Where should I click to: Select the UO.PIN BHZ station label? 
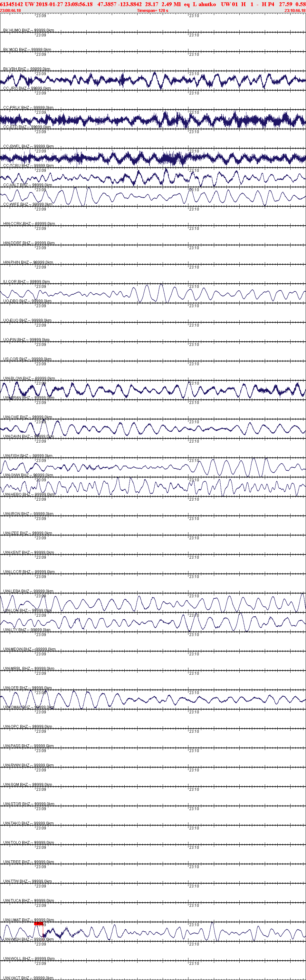(x=26, y=340)
